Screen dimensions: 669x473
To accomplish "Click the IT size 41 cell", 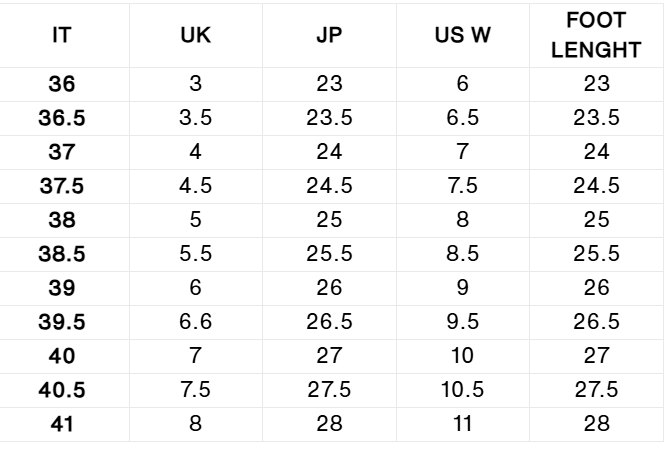I will click(61, 424).
